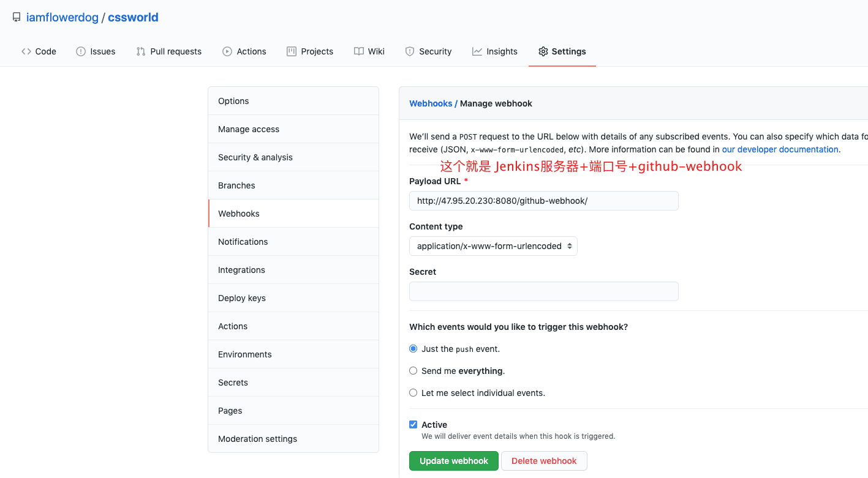Open Secrets in the settings sidebar
The image size is (868, 478).
[293, 383]
